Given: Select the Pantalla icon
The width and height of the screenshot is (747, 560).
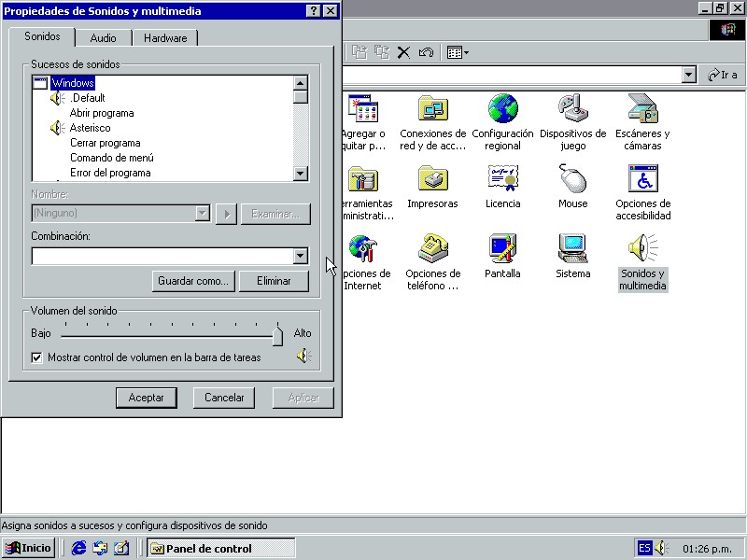Looking at the screenshot, I should [x=502, y=248].
